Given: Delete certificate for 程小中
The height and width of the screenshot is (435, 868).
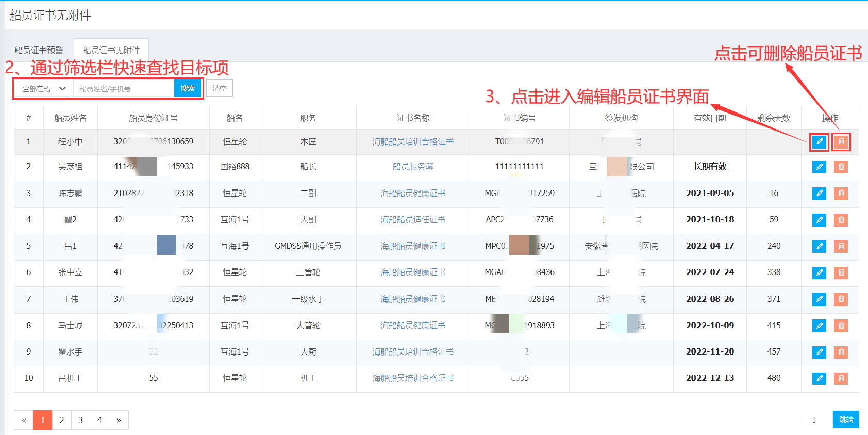Looking at the screenshot, I should pos(841,141).
